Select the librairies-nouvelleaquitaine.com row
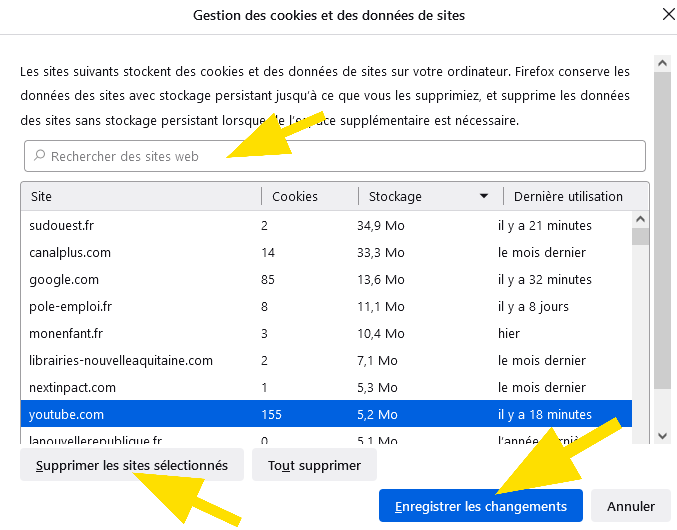The width and height of the screenshot is (677, 530). (x=326, y=360)
